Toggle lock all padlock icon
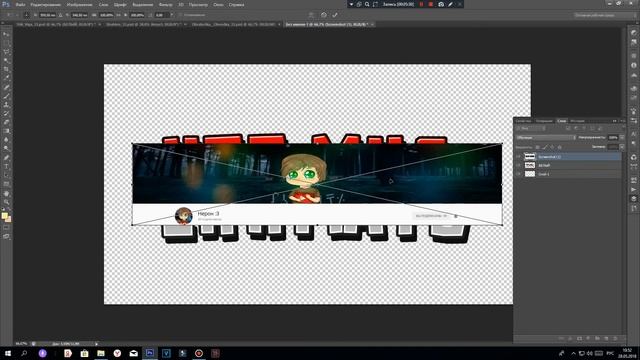Image resolution: width=640 pixels, height=360 pixels. pos(560,147)
